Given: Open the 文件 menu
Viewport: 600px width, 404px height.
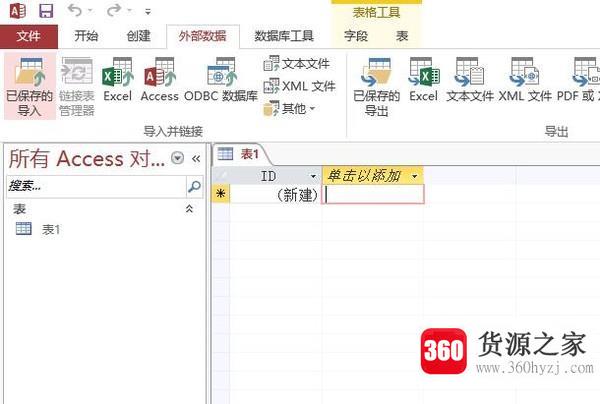Looking at the screenshot, I should click(x=29, y=36).
